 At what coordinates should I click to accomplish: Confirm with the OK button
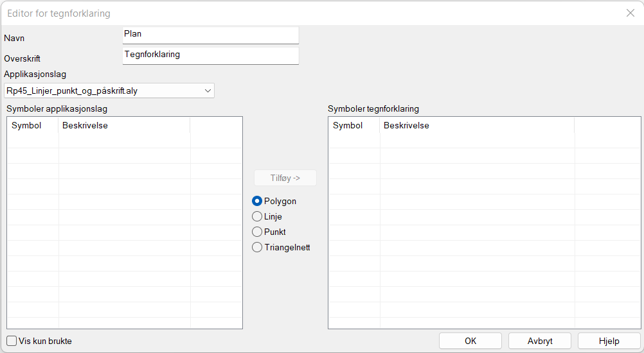coord(470,341)
